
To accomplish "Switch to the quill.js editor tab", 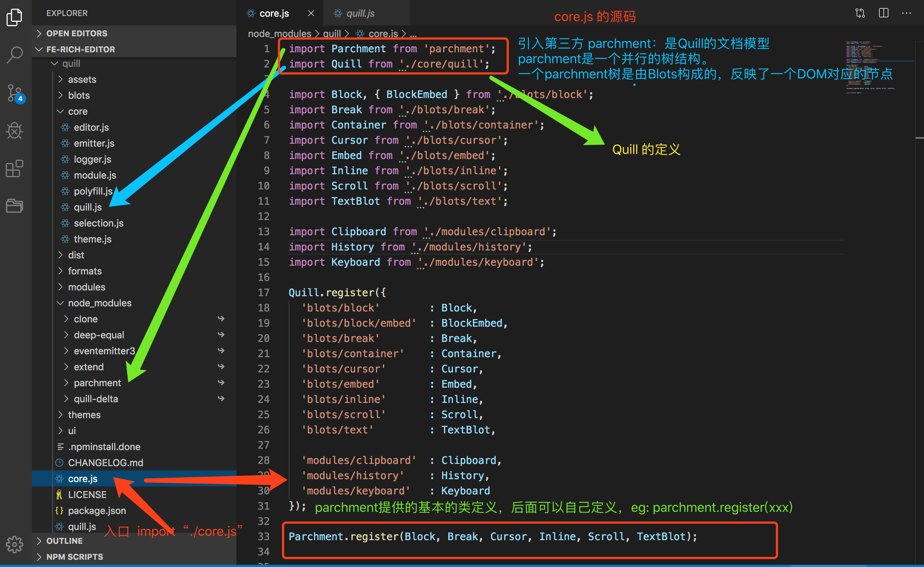I will 360,13.
